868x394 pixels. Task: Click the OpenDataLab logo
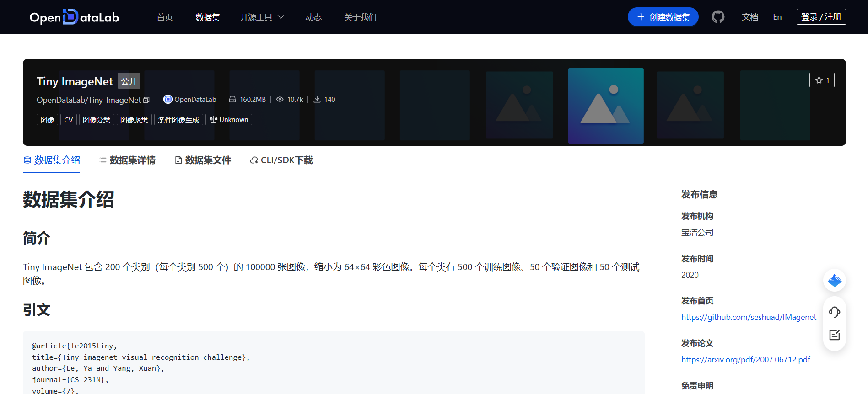point(74,17)
